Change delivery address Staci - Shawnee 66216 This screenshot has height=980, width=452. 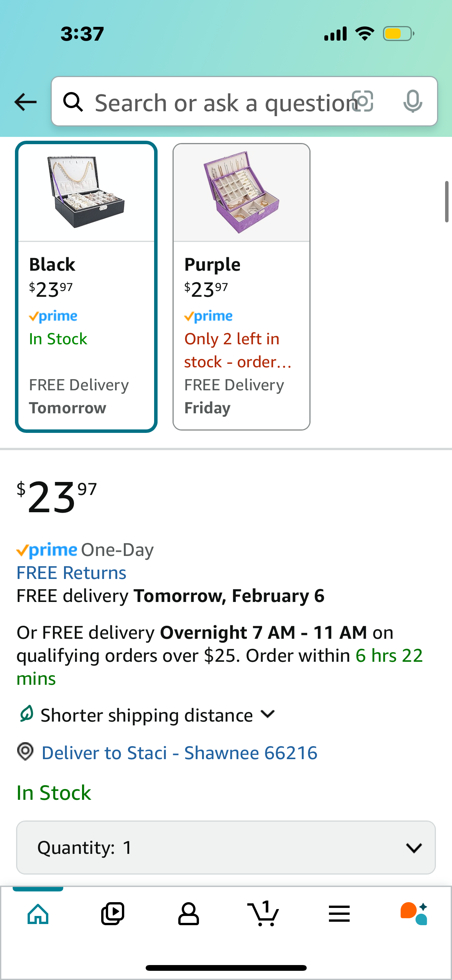click(x=179, y=753)
